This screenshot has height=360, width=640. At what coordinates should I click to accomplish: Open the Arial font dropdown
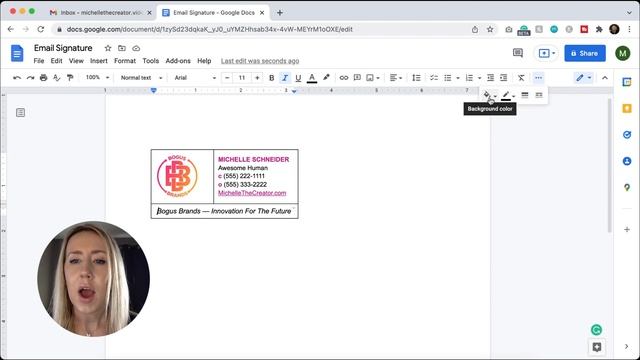pos(195,78)
